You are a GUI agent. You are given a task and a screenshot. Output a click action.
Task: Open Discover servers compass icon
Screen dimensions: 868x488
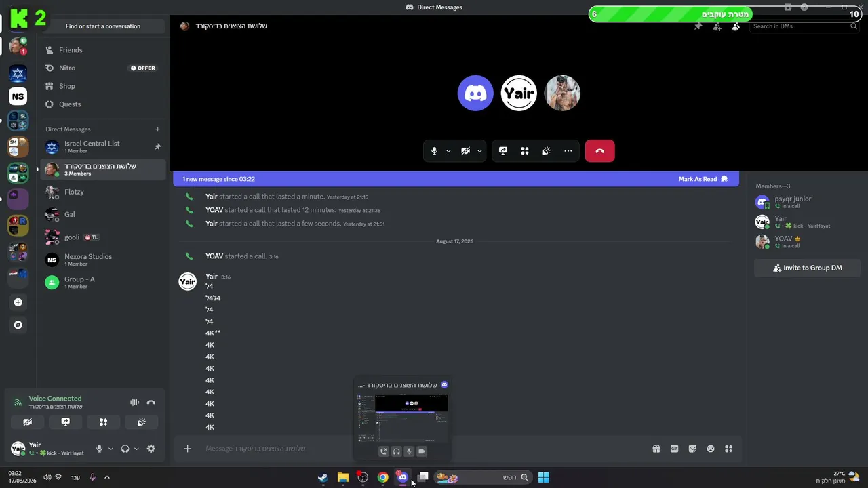click(18, 325)
